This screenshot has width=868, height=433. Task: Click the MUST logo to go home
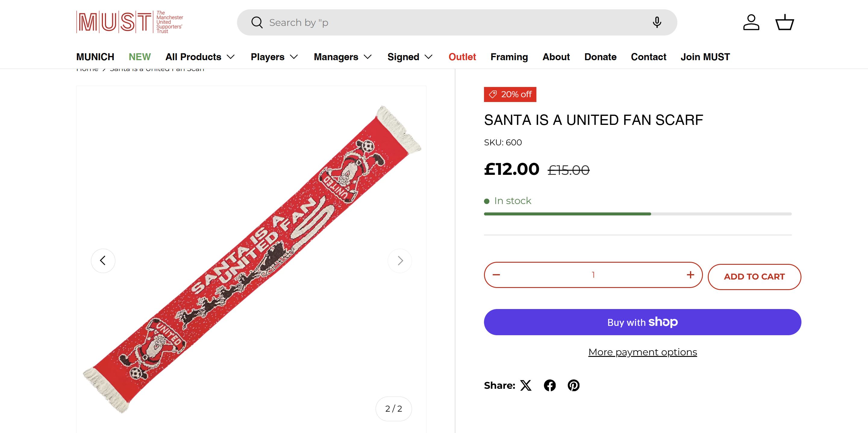pyautogui.click(x=130, y=22)
